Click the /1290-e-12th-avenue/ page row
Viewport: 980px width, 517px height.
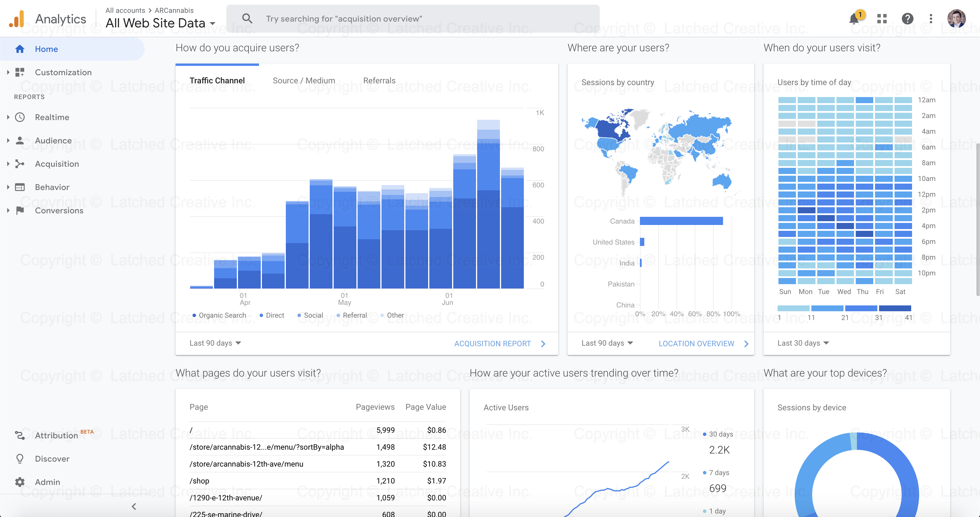coord(318,497)
